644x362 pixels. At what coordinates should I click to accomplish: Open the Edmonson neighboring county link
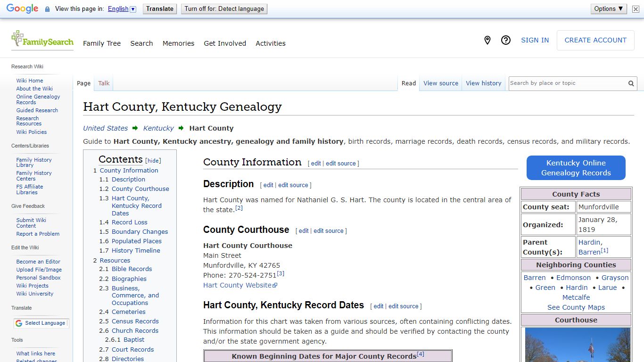point(573,278)
